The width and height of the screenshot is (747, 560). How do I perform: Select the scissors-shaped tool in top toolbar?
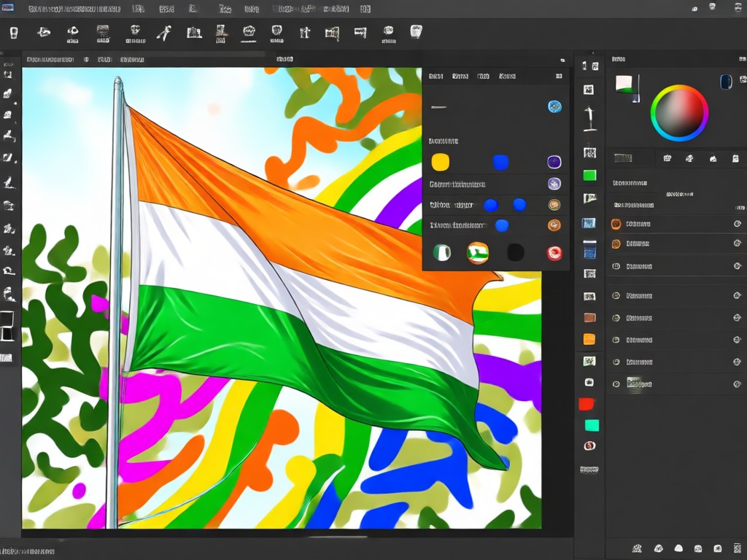tap(164, 34)
